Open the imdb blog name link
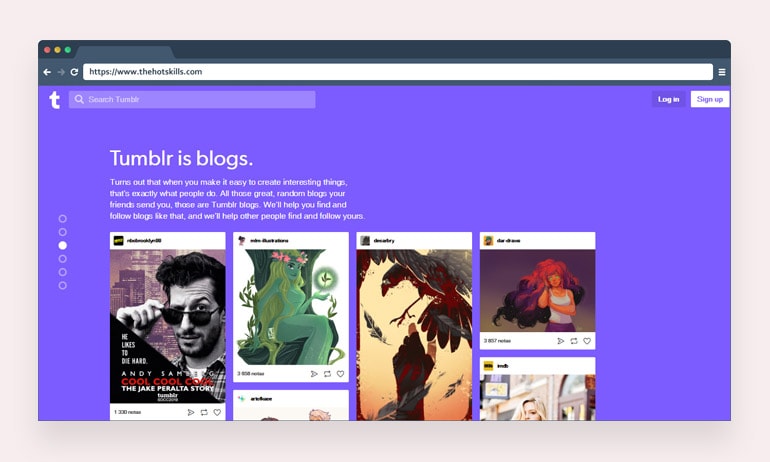Image resolution: width=770 pixels, height=462 pixels. pos(502,366)
